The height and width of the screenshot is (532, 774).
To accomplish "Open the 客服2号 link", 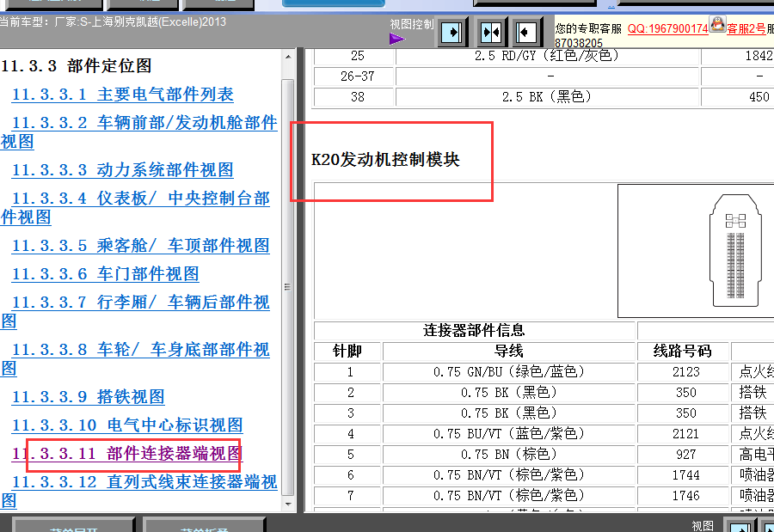I will click(x=746, y=28).
